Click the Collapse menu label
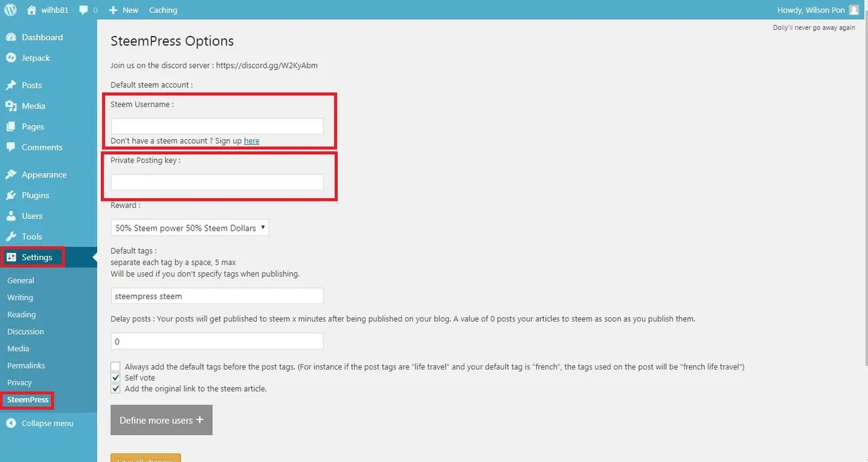 pyautogui.click(x=47, y=423)
